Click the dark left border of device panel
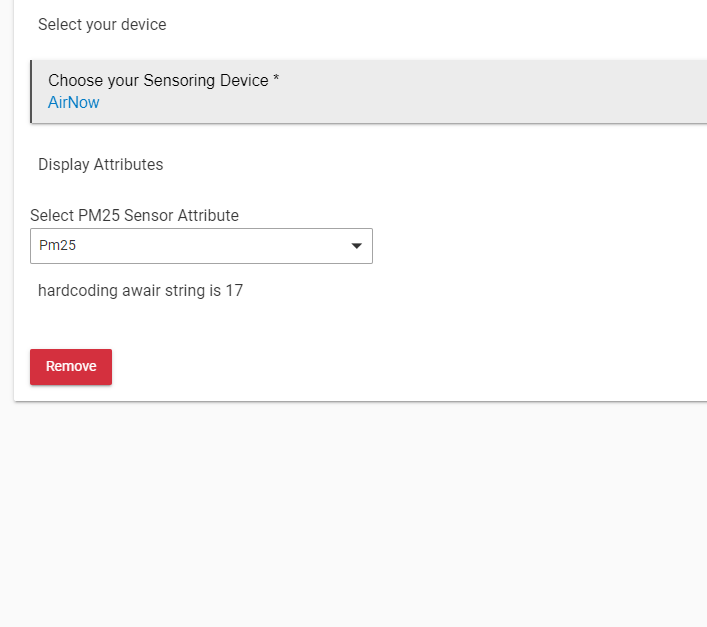The image size is (707, 627). tap(31, 92)
